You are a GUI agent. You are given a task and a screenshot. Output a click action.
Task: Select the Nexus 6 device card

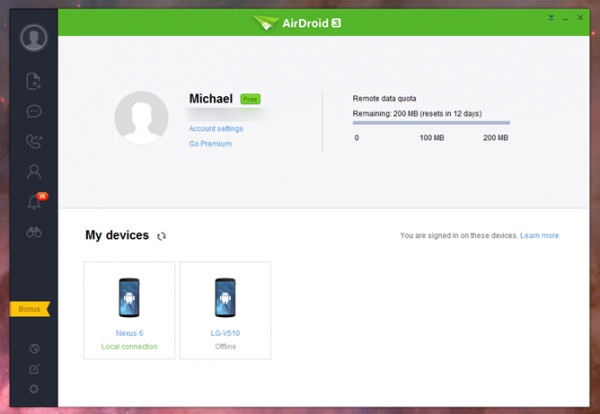(129, 309)
